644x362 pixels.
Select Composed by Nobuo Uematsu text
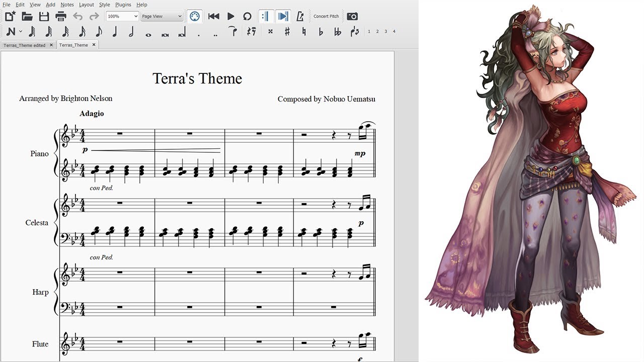327,99
